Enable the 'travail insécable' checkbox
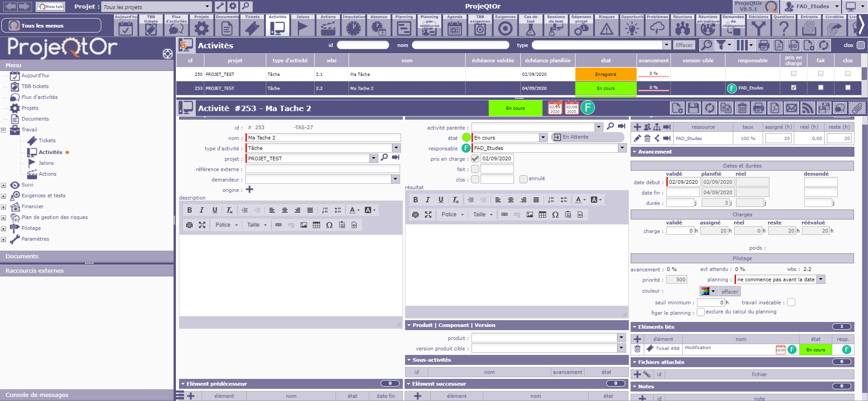 click(791, 302)
